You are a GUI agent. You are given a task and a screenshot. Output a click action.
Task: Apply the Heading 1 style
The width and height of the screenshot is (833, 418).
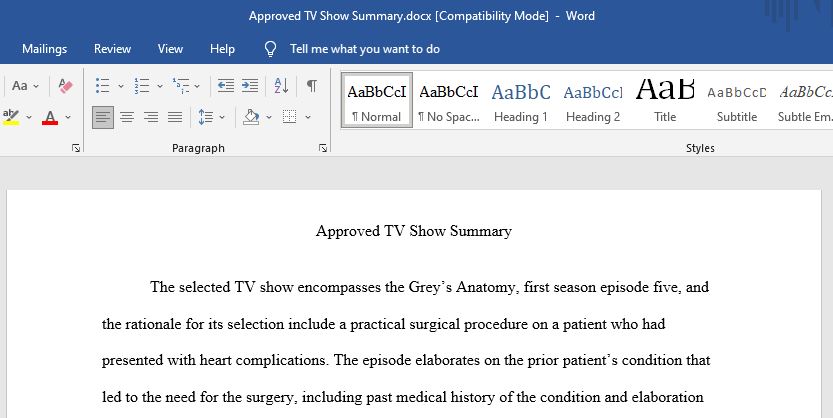click(521, 100)
